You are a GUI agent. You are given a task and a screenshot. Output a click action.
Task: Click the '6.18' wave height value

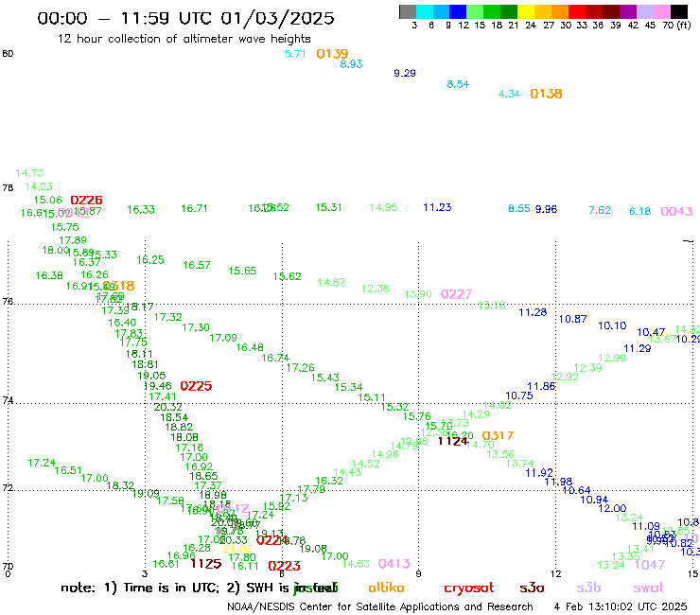(639, 211)
